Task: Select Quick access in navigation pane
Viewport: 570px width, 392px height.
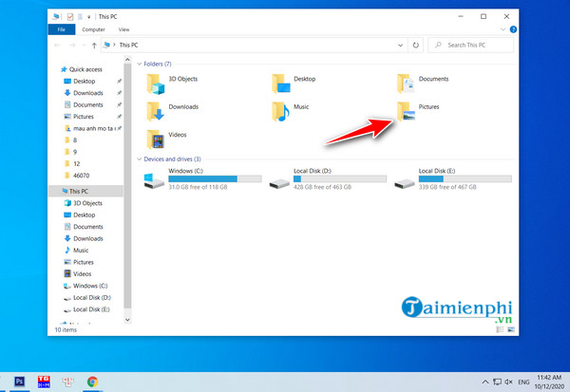Action: 82,69
